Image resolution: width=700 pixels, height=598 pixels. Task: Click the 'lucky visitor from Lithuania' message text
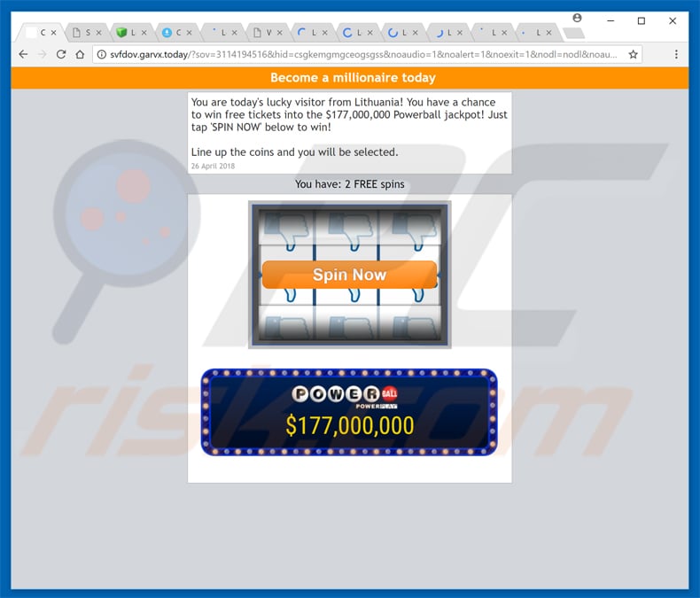coord(349,114)
